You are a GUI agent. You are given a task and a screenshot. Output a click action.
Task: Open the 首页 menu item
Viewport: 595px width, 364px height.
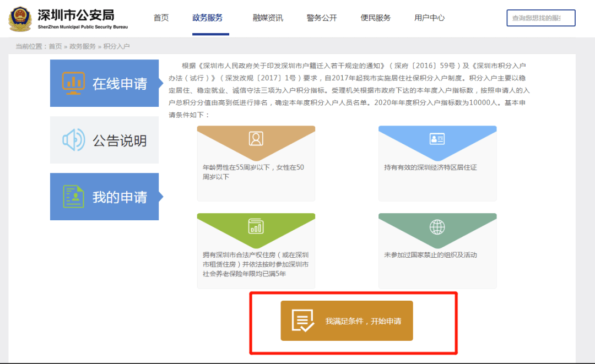(161, 17)
